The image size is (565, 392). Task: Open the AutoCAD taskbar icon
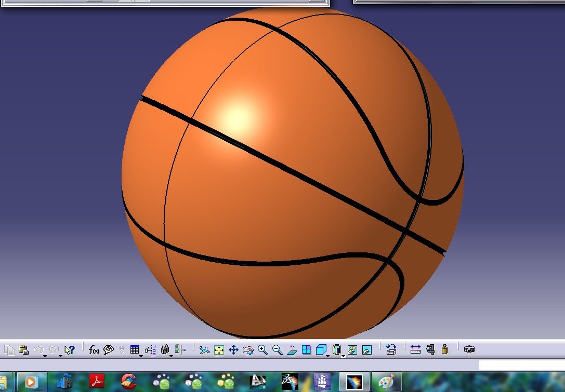point(258,382)
